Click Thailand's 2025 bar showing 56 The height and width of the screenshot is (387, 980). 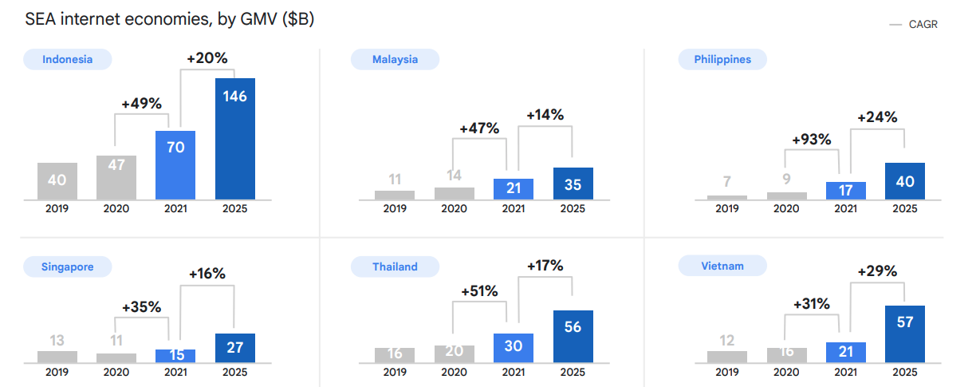tap(573, 337)
